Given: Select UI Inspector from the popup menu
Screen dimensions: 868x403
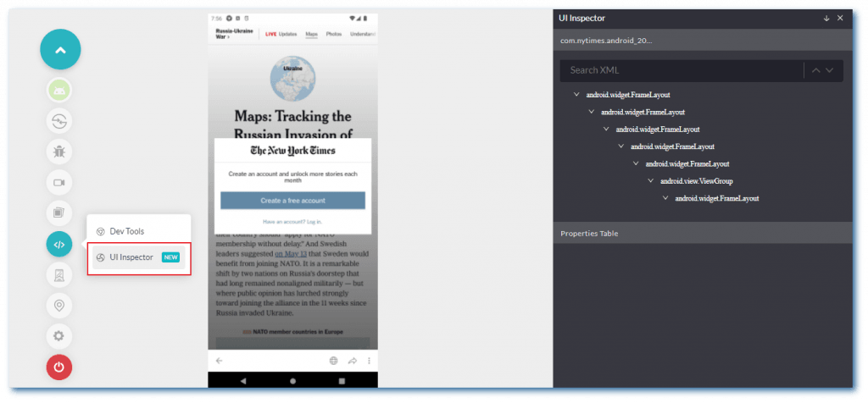Looking at the screenshot, I should [x=131, y=257].
